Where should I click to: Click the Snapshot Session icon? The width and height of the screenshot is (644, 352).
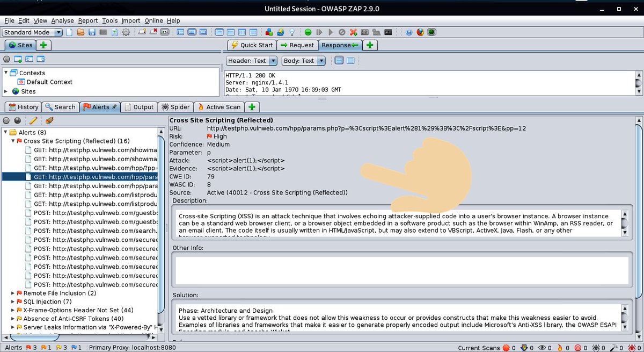(103, 32)
